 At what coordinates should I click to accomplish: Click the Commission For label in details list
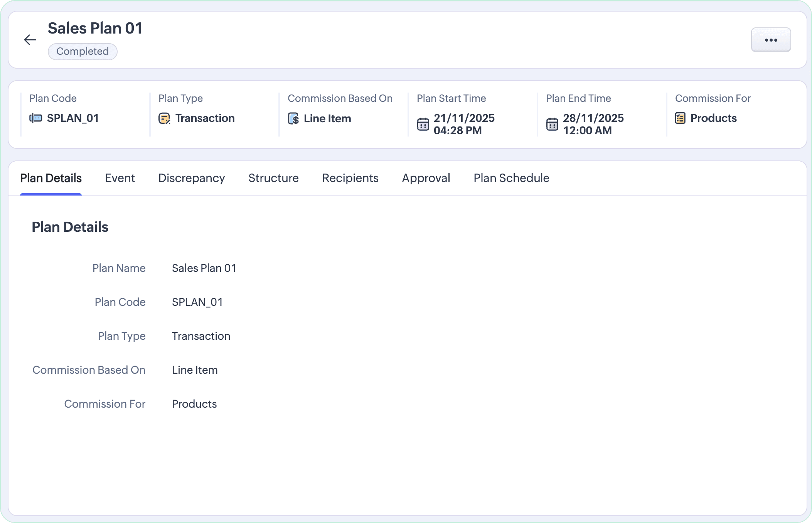(x=105, y=404)
